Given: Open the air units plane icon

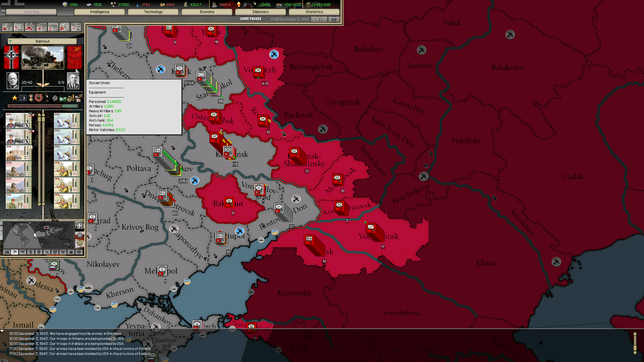Looking at the screenshot, I should pyautogui.click(x=41, y=27).
